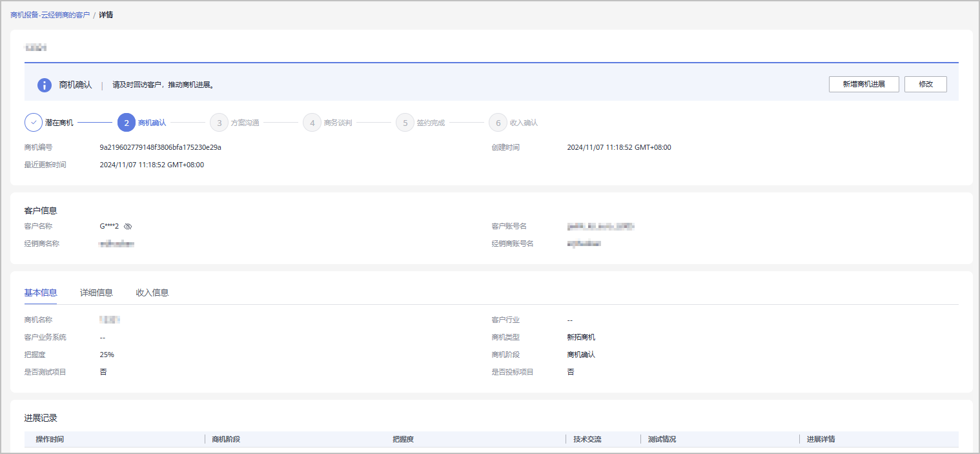
Task: Click the 技术交流 column header
Action: click(x=587, y=439)
